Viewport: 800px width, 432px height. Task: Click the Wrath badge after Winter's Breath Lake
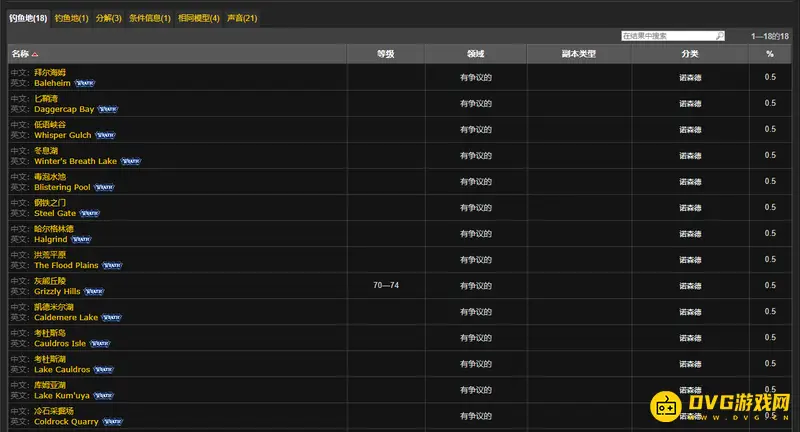(131, 161)
